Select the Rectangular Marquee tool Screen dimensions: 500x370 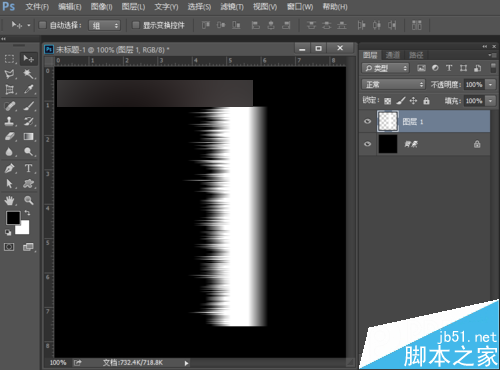pos(9,59)
